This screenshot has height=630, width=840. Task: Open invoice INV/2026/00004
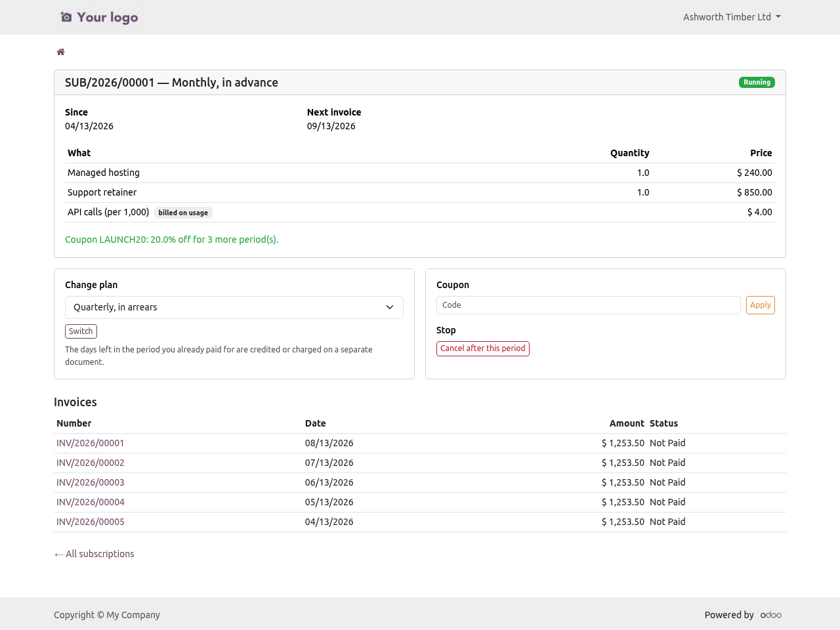(91, 502)
